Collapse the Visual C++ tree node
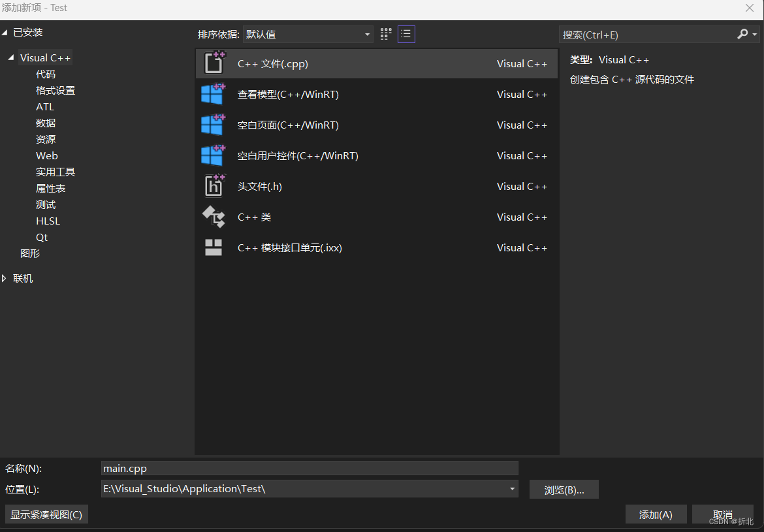Viewport: 764px width, 532px height. (x=11, y=57)
